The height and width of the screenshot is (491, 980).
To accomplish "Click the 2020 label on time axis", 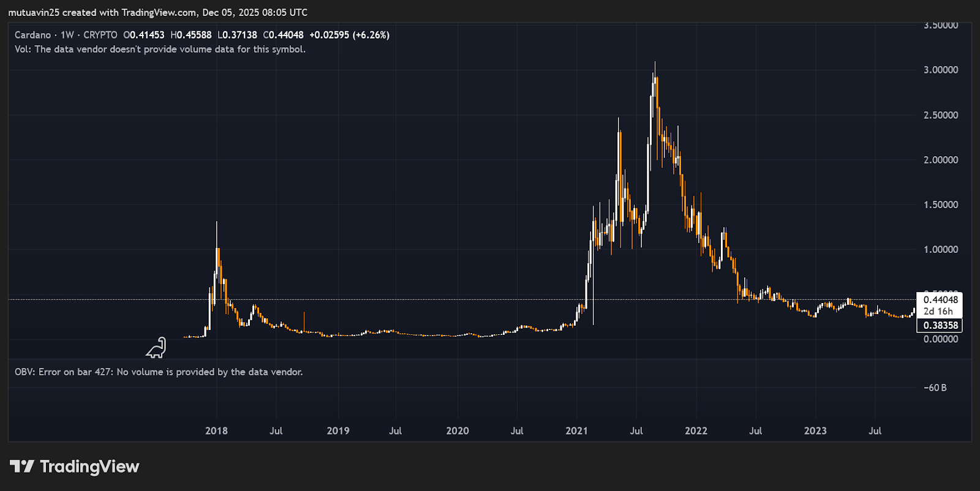I will click(458, 430).
